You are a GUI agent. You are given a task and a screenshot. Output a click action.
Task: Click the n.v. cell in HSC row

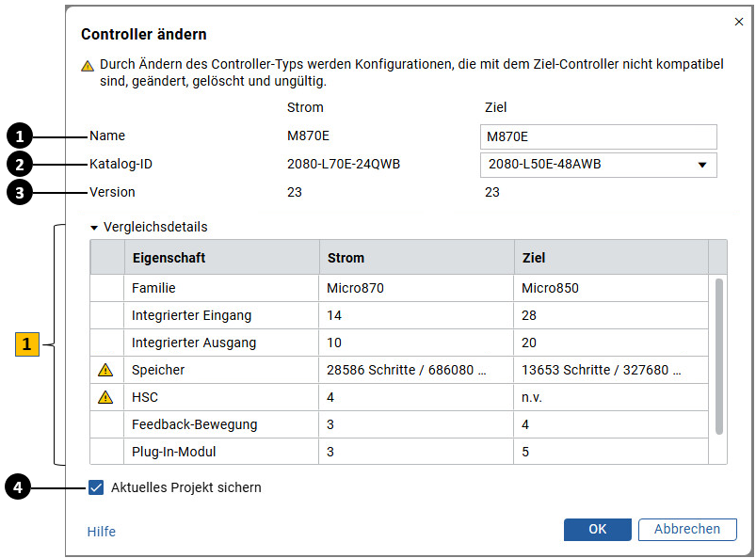[611, 397]
